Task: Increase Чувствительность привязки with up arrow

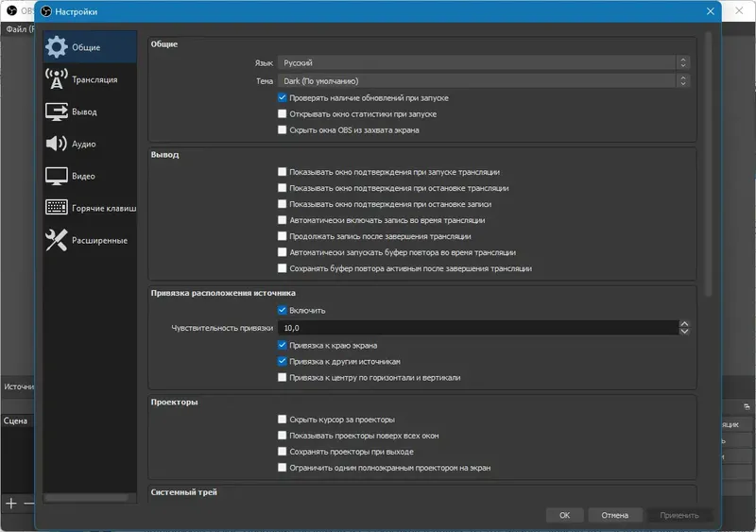Action: click(684, 324)
